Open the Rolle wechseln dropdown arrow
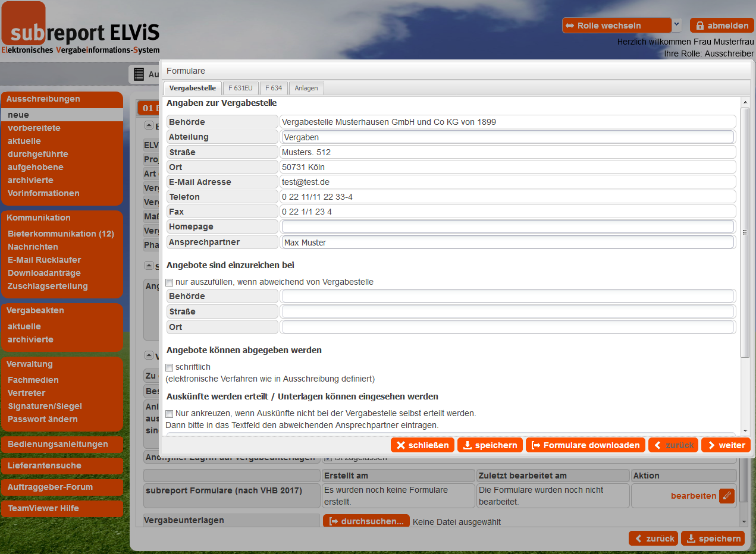Image resolution: width=756 pixels, height=554 pixels. [677, 25]
